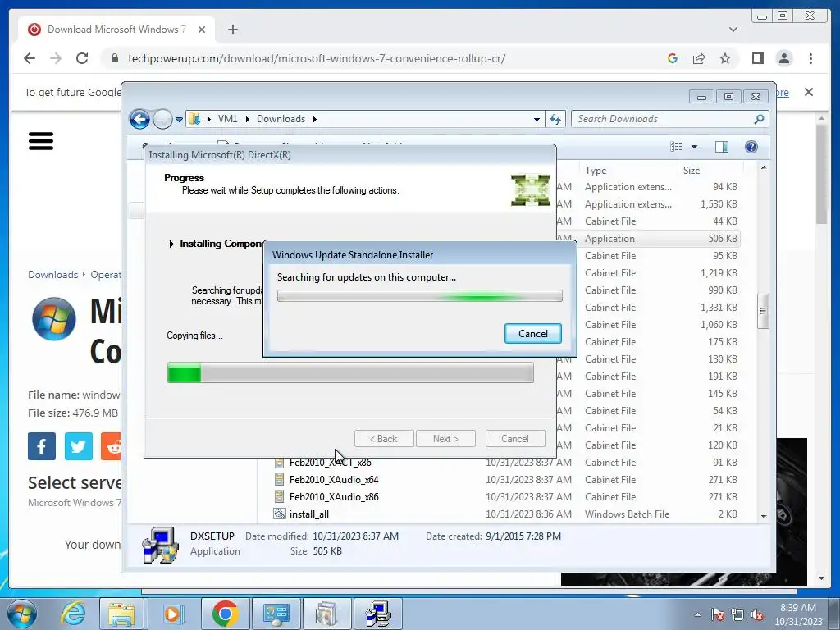Launch Internet Explorer from the taskbar
The image size is (840, 630).
(73, 614)
